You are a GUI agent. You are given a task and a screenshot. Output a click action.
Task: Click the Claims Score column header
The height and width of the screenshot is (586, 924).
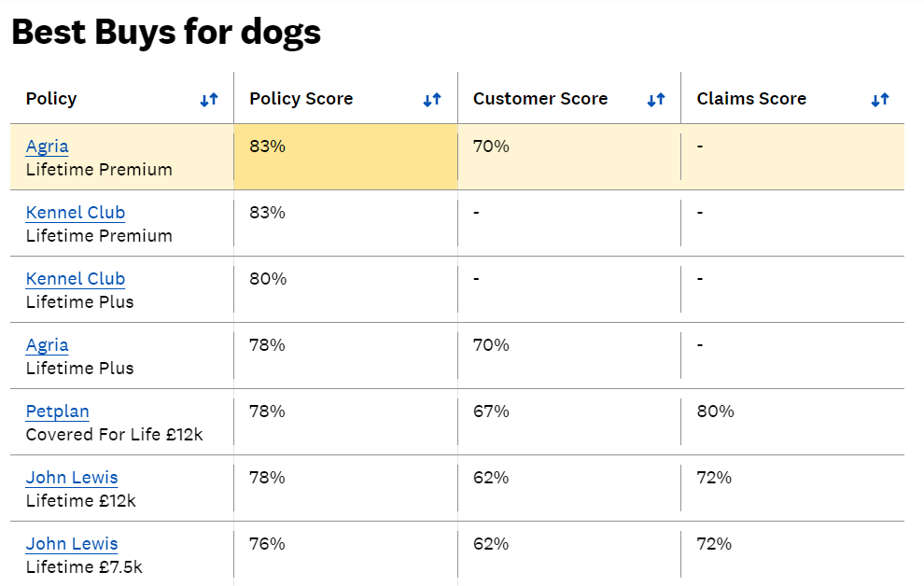click(751, 99)
